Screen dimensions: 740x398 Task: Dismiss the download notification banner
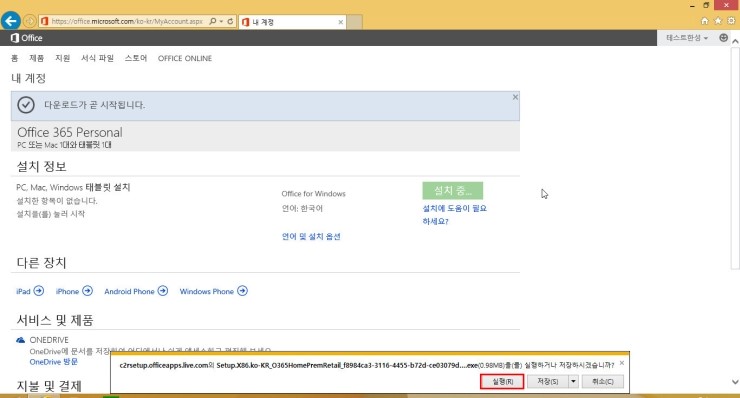click(x=515, y=97)
